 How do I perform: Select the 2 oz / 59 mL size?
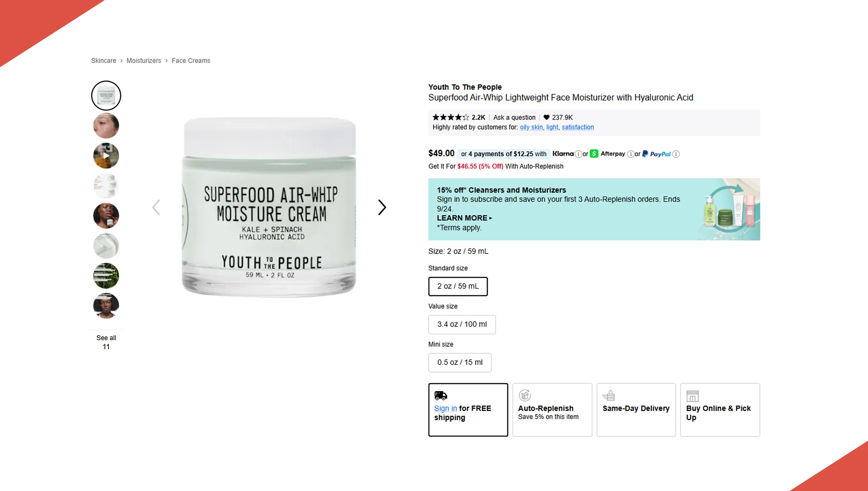458,286
